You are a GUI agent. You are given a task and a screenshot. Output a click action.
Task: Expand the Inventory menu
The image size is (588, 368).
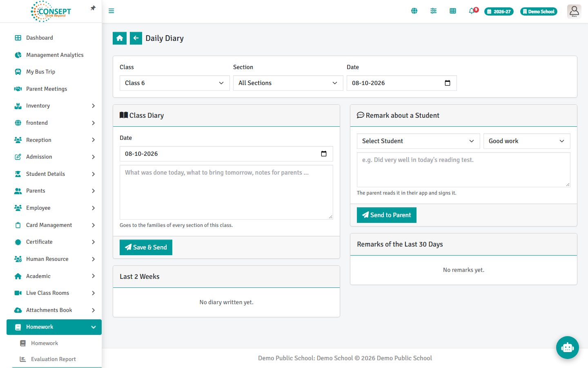coord(54,106)
